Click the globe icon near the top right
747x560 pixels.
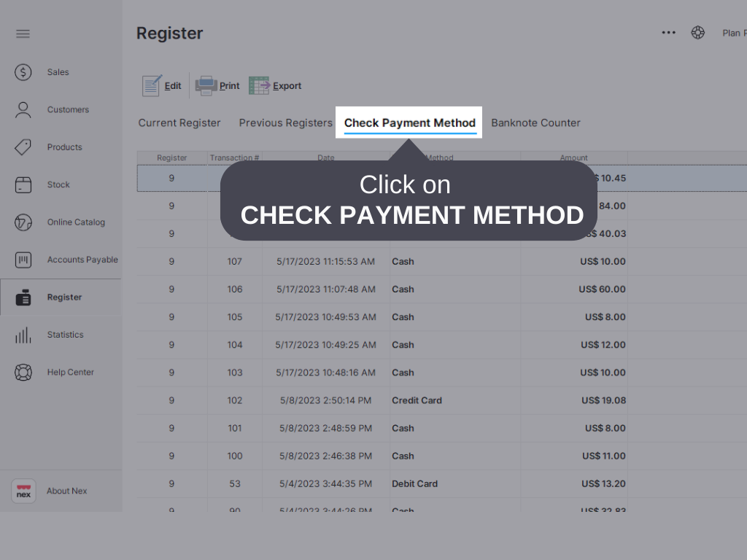click(698, 32)
